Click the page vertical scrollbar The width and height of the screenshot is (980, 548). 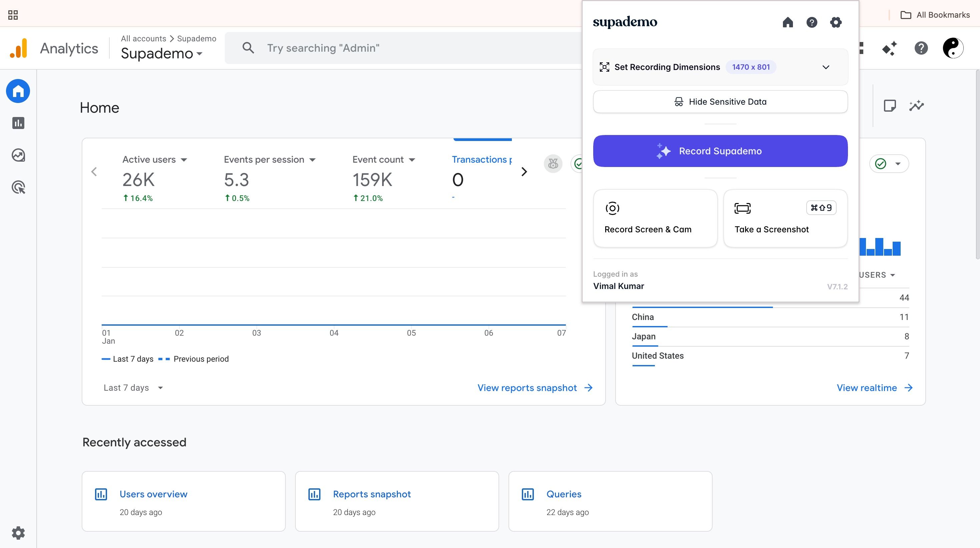tap(977, 164)
